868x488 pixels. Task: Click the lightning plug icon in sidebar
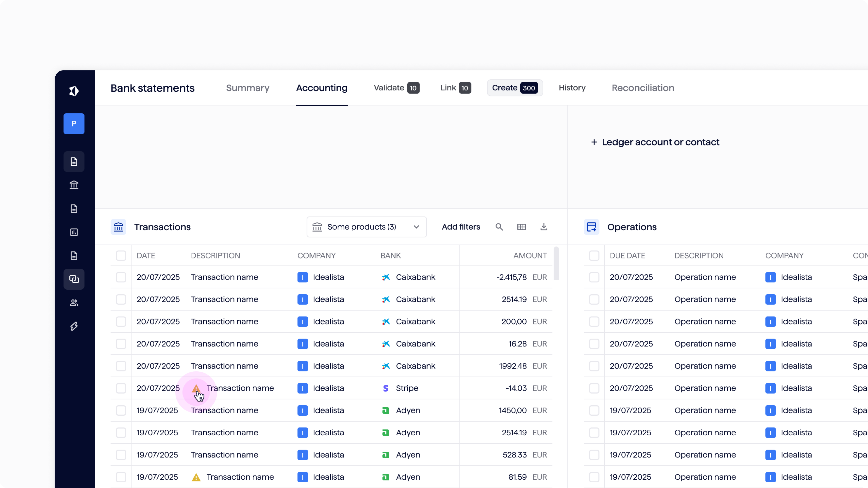click(x=74, y=326)
